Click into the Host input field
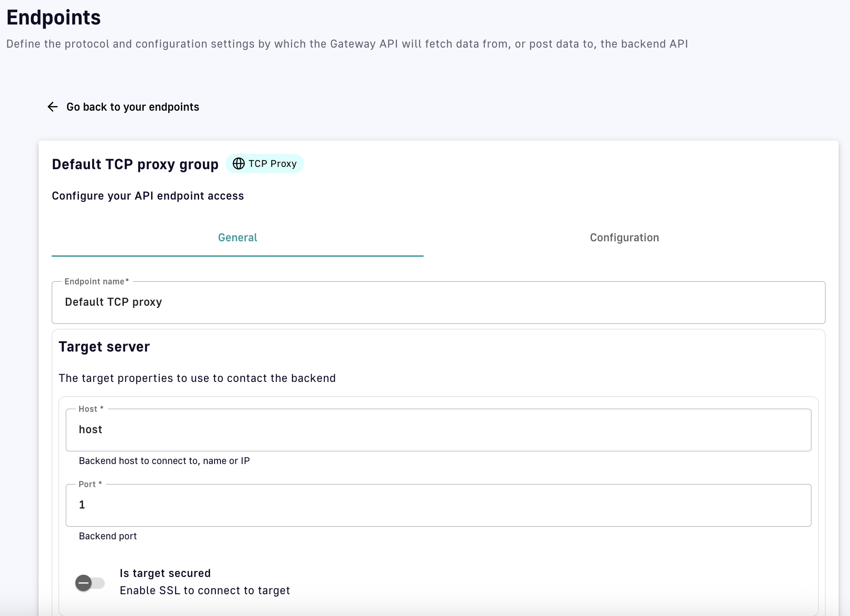 pos(438,430)
